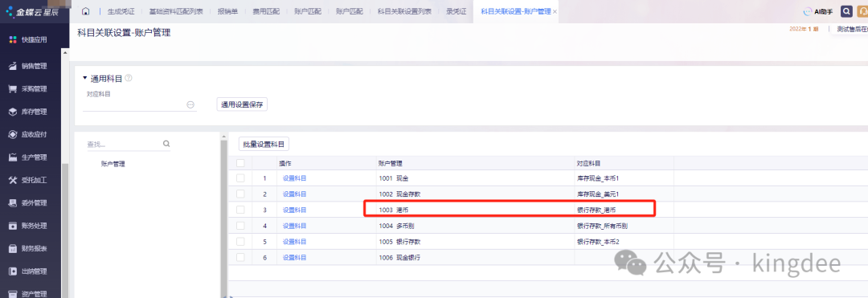Tick the checkbox for row 3 港币

point(240,210)
